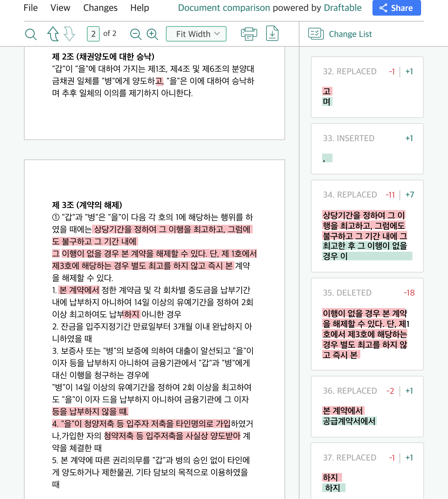The image size is (448, 499).
Task: Open the Changes menu
Action: pyautogui.click(x=100, y=8)
